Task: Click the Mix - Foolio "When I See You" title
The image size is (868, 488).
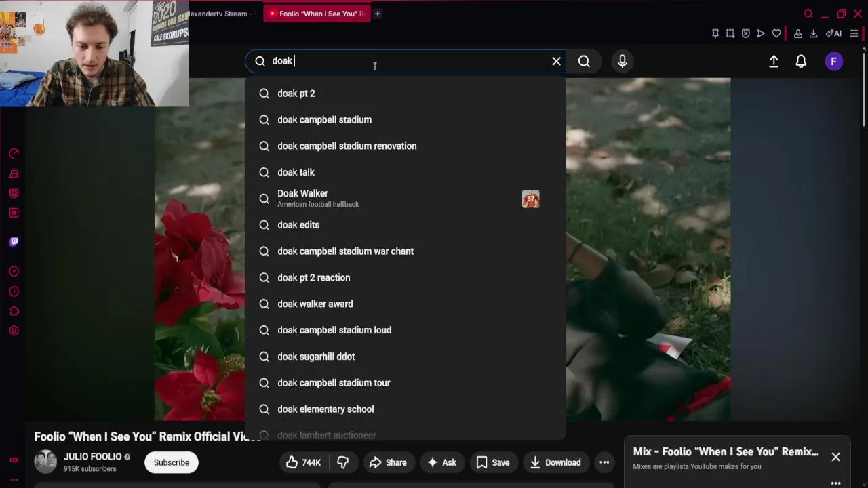Action: tap(726, 452)
